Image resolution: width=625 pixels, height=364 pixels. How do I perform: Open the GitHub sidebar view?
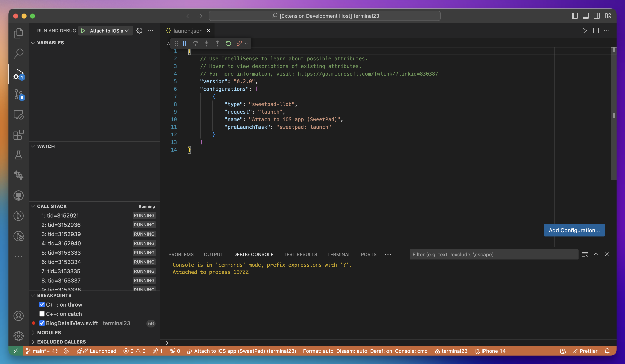pos(18,195)
